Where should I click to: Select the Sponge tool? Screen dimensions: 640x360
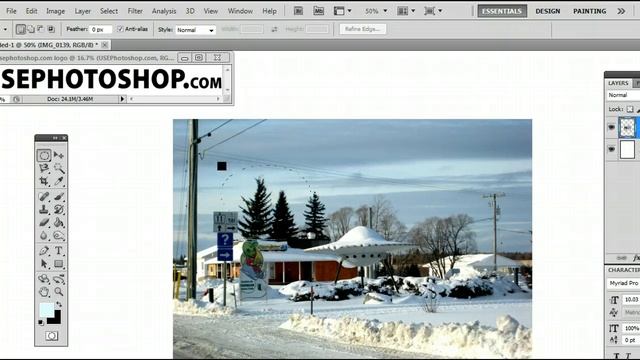tap(59, 236)
